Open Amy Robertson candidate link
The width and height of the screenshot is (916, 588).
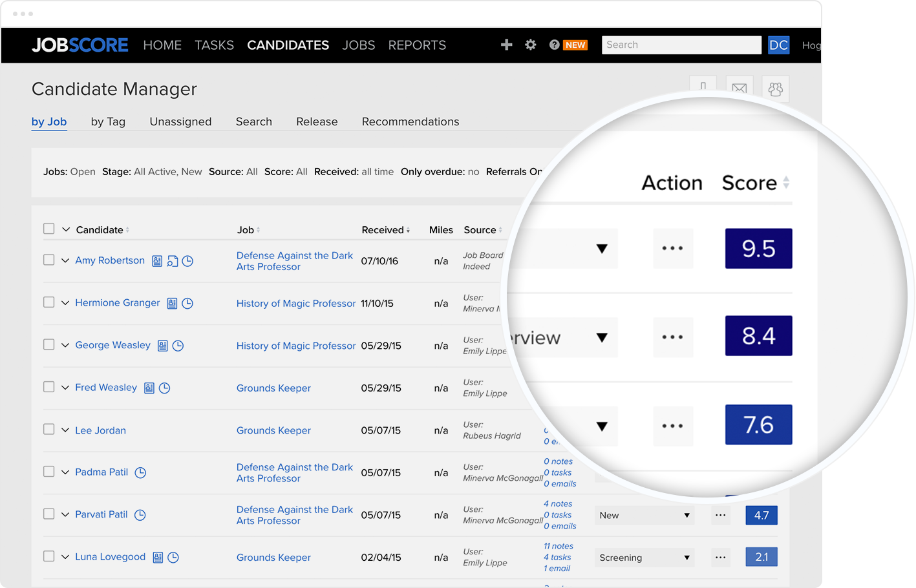coord(110,260)
